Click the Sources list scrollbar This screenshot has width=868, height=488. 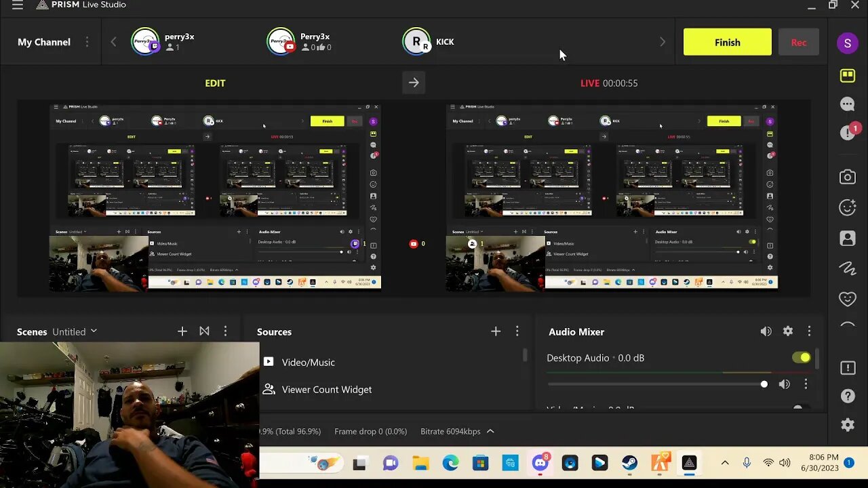point(525,355)
